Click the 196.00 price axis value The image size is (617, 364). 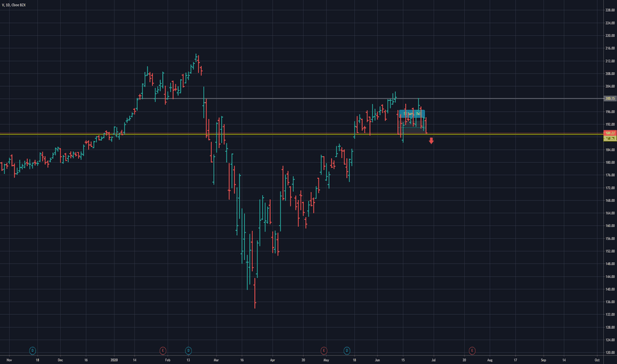point(610,112)
